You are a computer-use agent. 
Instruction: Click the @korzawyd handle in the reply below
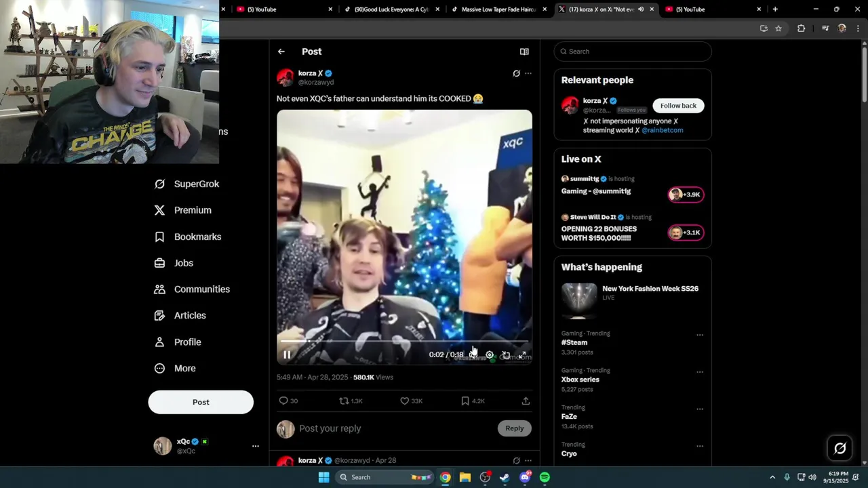click(x=351, y=460)
